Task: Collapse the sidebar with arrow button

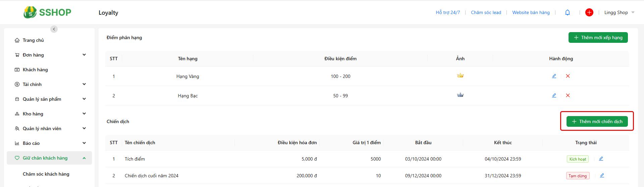Action: click(x=54, y=29)
